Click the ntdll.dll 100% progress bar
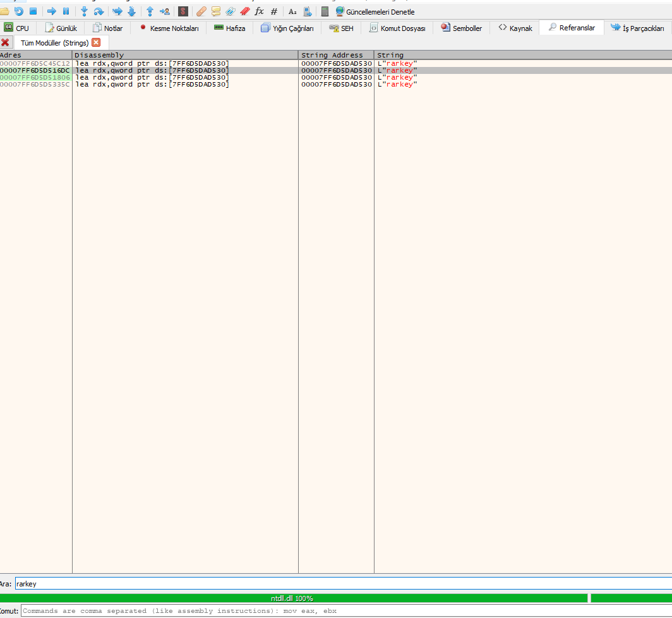The image size is (672, 618). [294, 598]
